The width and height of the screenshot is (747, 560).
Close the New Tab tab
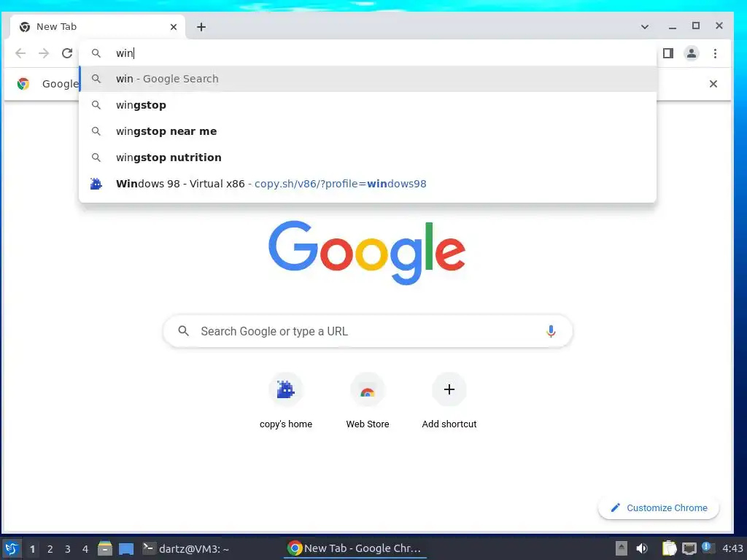(x=174, y=27)
